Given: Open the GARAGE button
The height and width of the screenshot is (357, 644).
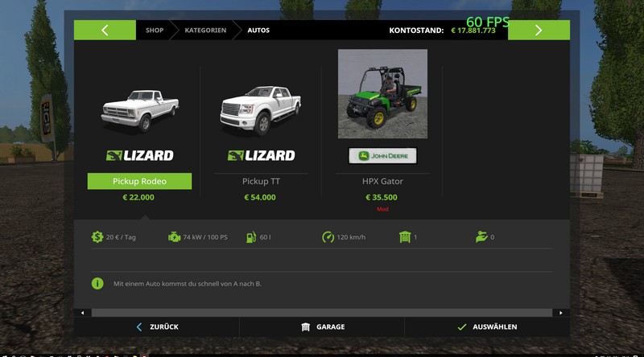Looking at the screenshot, I should click(322, 327).
